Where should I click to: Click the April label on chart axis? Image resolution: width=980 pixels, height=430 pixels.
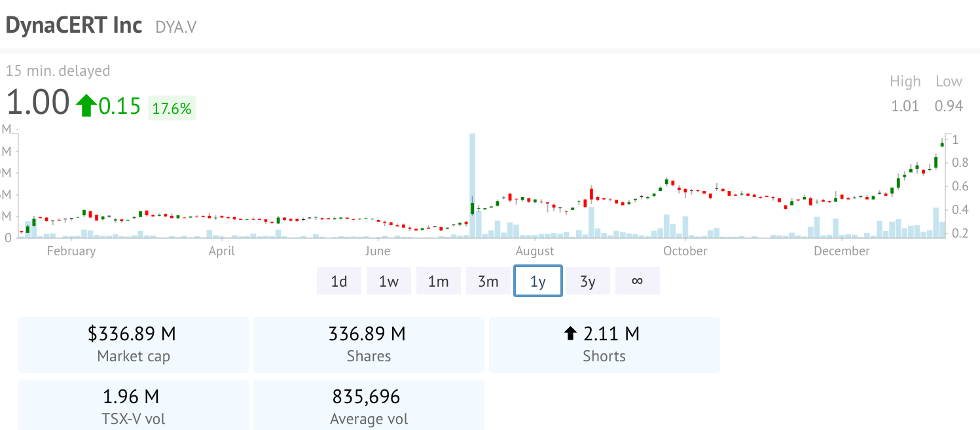pyautogui.click(x=221, y=251)
